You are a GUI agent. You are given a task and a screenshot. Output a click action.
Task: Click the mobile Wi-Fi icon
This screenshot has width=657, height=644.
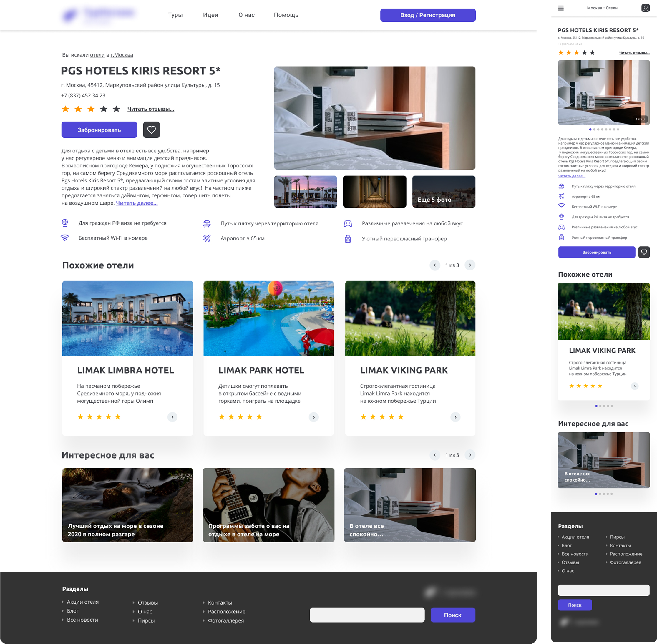coord(561,206)
